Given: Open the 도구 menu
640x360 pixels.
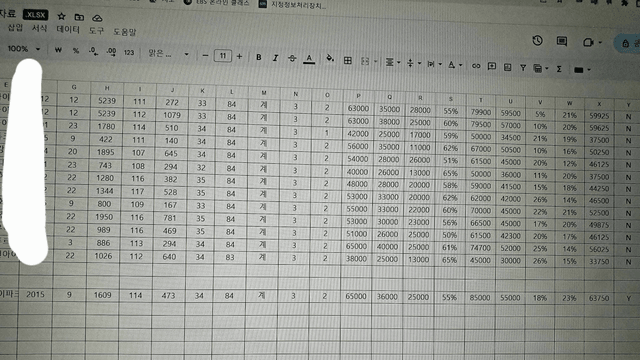Looking at the screenshot, I should click(96, 30).
